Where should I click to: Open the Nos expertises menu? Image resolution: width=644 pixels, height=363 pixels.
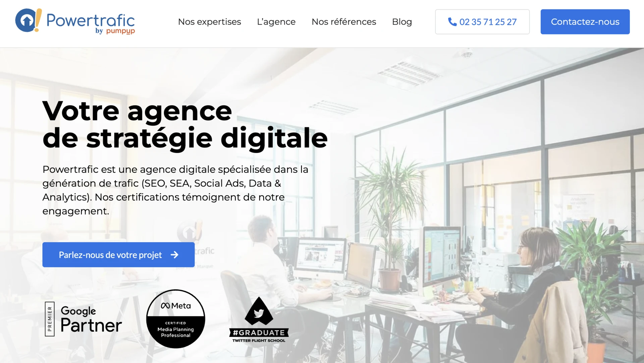tap(209, 22)
